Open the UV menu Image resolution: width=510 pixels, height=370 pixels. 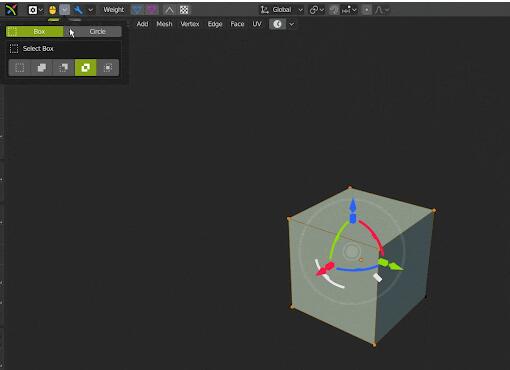point(257,24)
